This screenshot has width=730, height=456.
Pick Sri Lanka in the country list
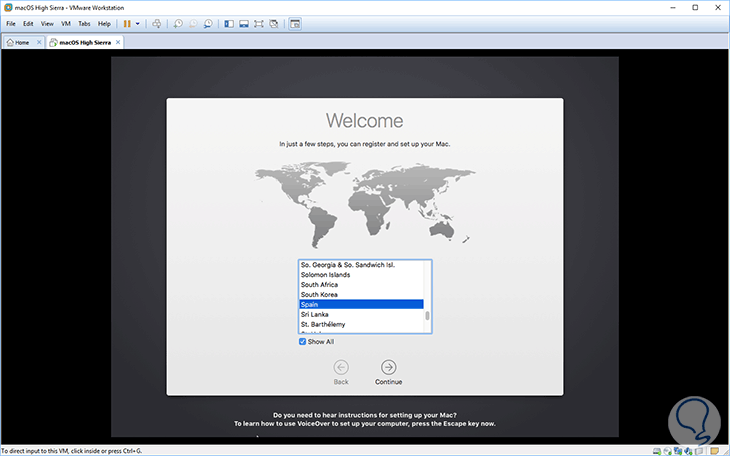tap(361, 314)
